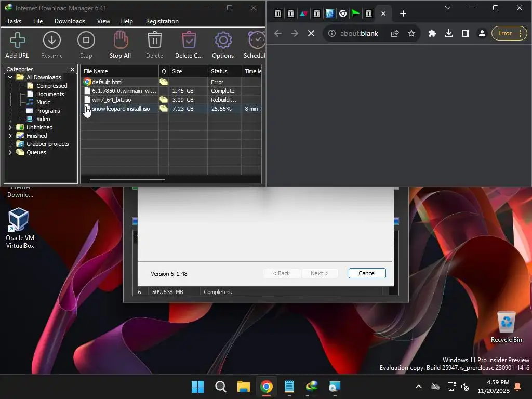Expand the Finished category node
The image size is (532, 399).
pos(10,136)
